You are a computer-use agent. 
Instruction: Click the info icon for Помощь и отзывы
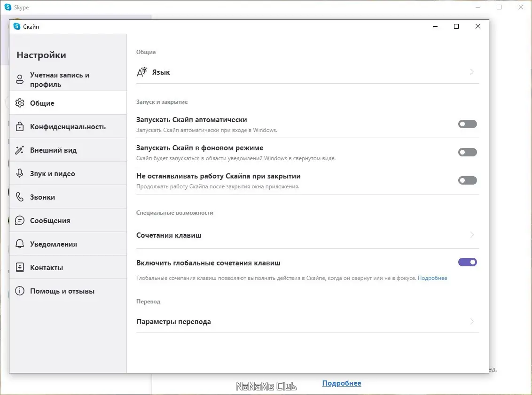[x=20, y=291]
